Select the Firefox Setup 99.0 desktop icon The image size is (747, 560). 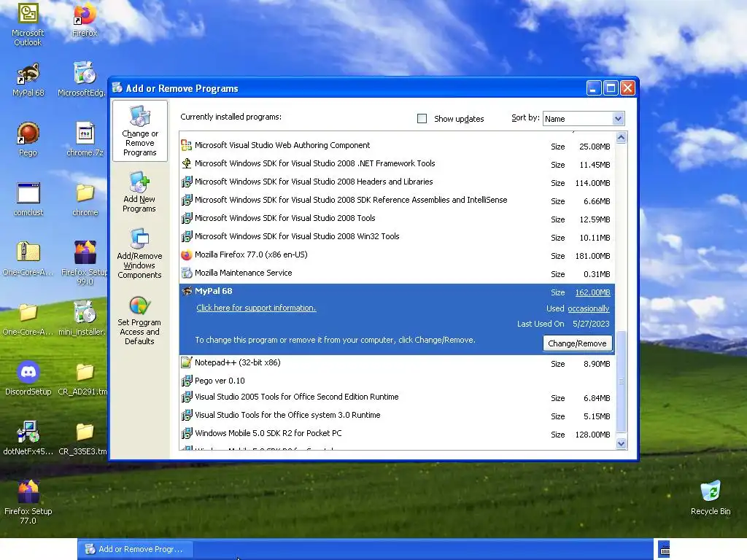pyautogui.click(x=85, y=262)
